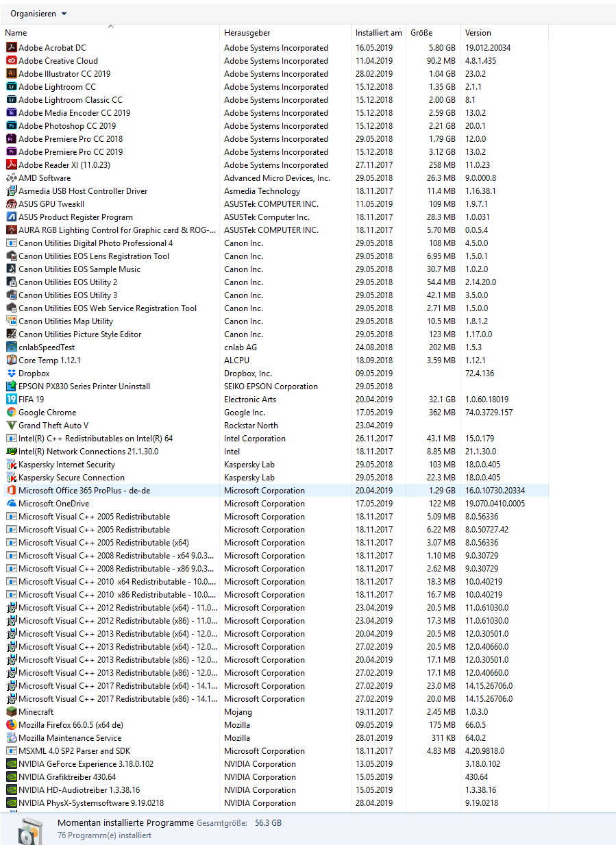
Task: Select the Adobe Photoshop CC 2019 icon
Action: (x=12, y=126)
